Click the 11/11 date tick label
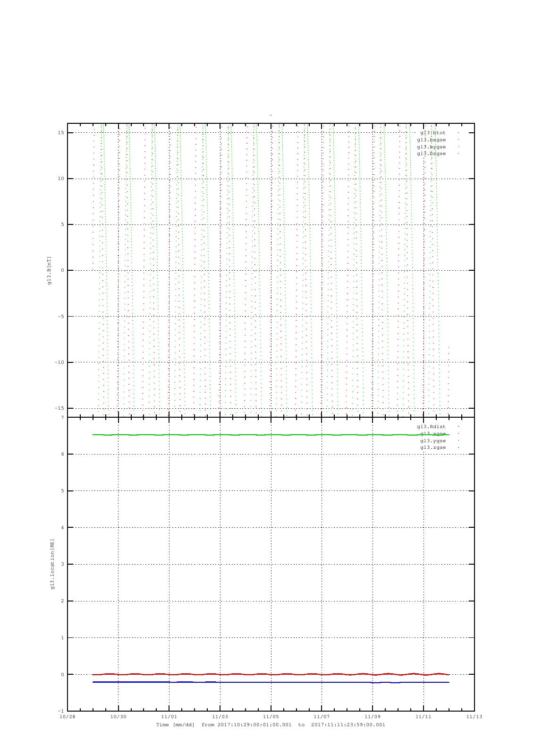This screenshot has height=756, width=534. point(424,717)
